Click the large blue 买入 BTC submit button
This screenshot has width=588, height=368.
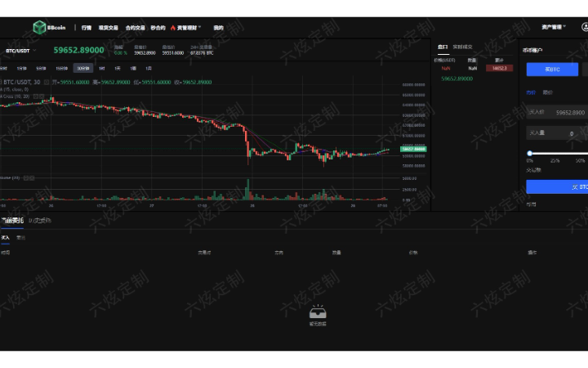(x=557, y=186)
